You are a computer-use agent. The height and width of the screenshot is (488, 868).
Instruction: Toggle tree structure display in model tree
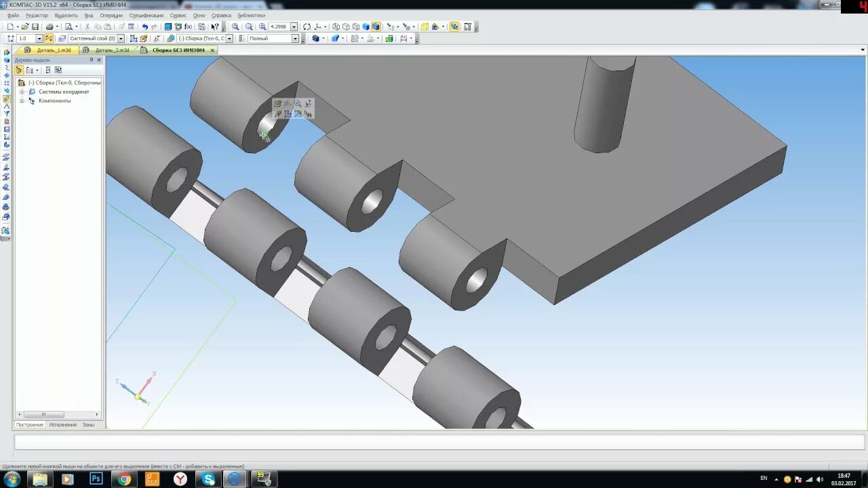click(19, 70)
